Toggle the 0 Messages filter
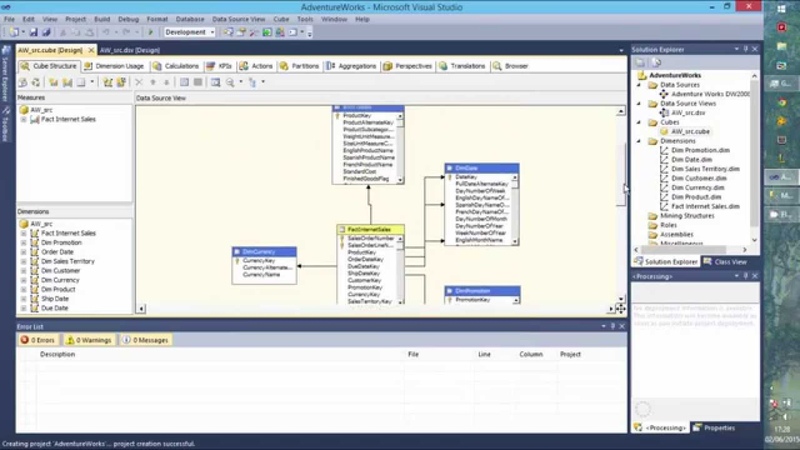This screenshot has height=450, width=800. point(146,340)
